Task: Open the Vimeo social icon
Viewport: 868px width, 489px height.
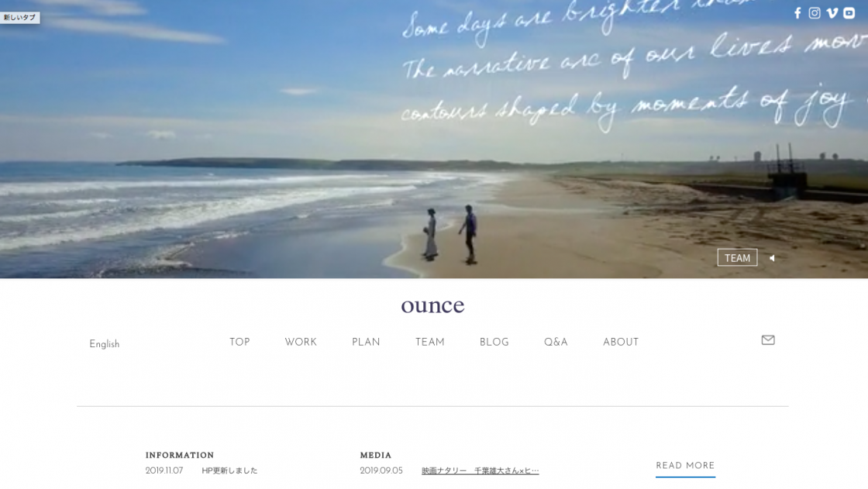Action: (x=832, y=12)
